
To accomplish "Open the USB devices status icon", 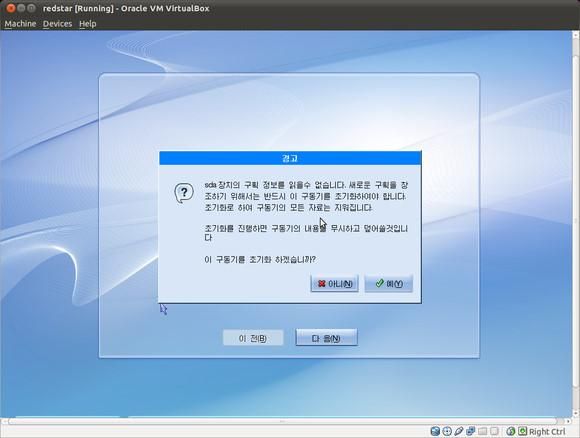I will pos(459,431).
